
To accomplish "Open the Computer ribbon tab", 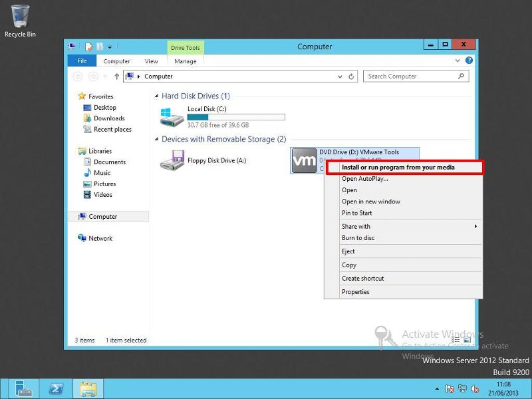I will click(x=116, y=61).
